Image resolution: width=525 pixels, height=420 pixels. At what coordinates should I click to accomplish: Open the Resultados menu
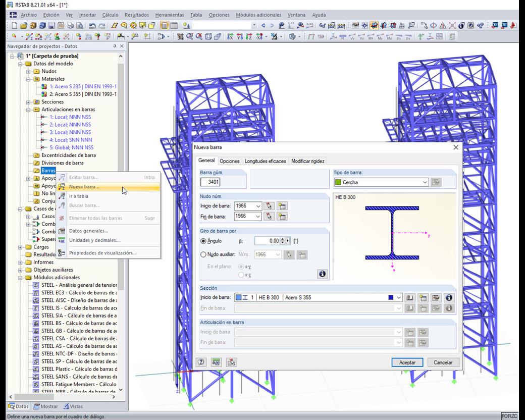click(137, 15)
